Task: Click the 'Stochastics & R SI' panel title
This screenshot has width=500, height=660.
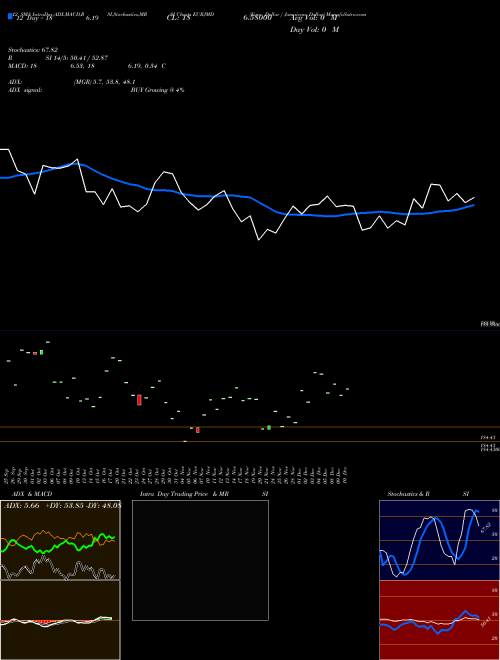Action: (428, 494)
